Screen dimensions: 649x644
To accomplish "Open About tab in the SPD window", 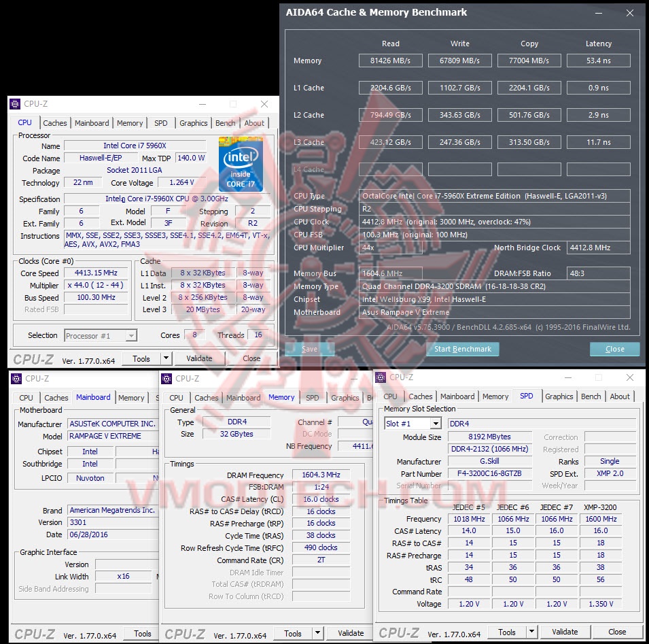I will click(620, 396).
